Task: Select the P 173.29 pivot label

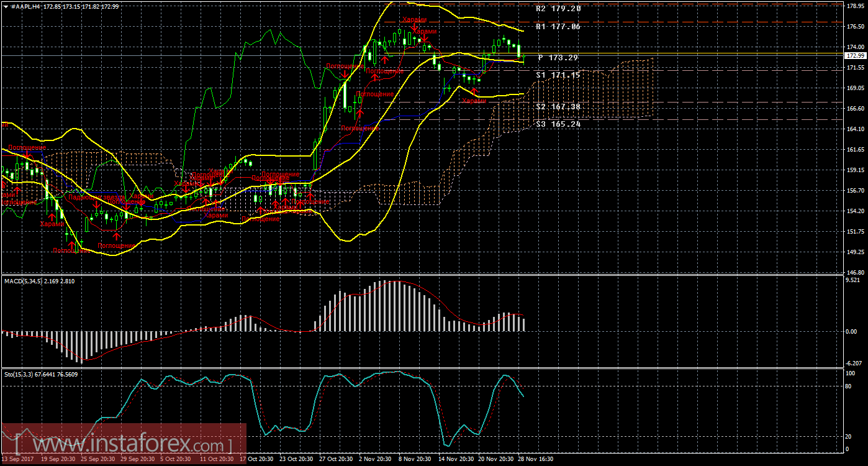Action: point(558,58)
